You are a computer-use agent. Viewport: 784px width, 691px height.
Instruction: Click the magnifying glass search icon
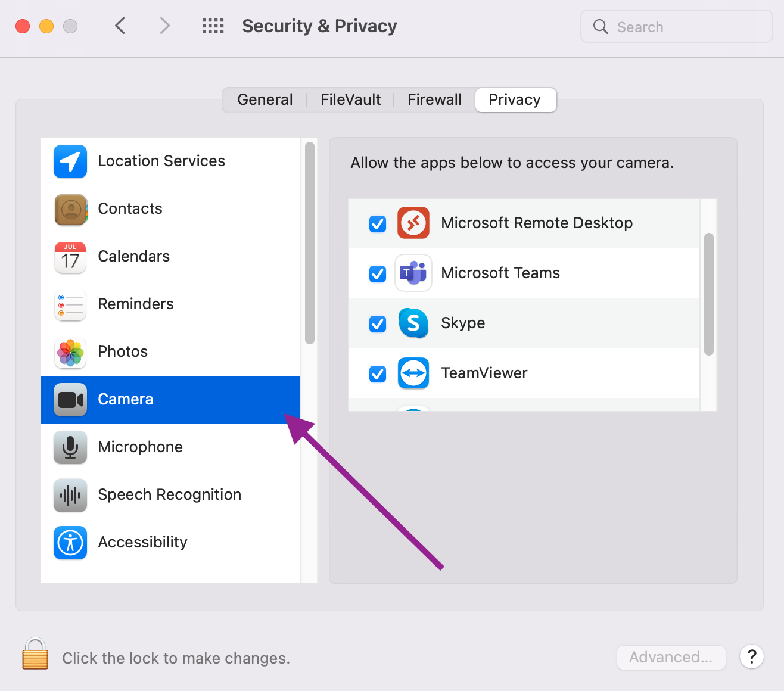[x=601, y=27]
